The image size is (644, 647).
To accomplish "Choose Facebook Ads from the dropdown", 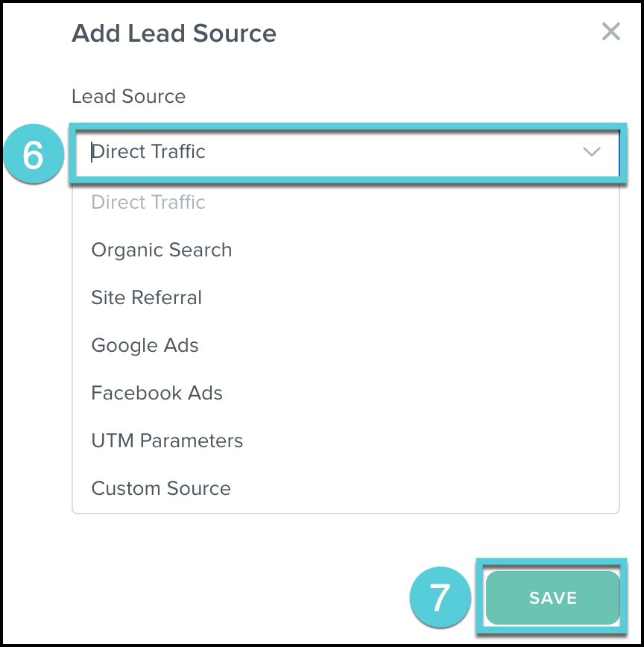I will (x=157, y=394).
